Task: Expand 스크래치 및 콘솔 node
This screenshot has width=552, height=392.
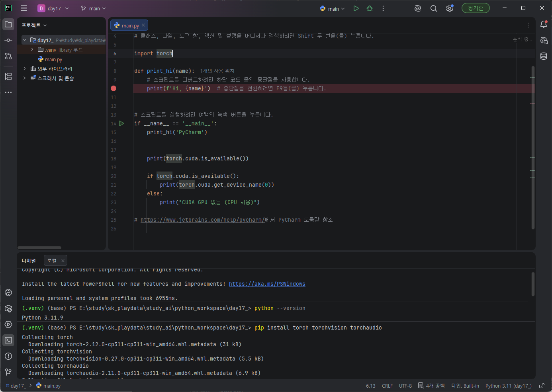Action: coord(25,78)
